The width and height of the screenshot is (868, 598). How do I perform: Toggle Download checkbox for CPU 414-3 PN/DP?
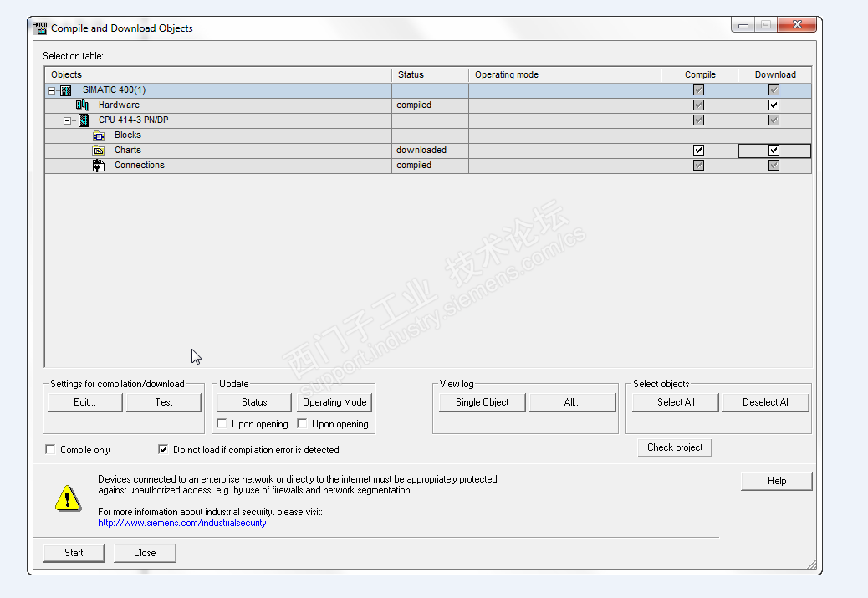pos(774,120)
